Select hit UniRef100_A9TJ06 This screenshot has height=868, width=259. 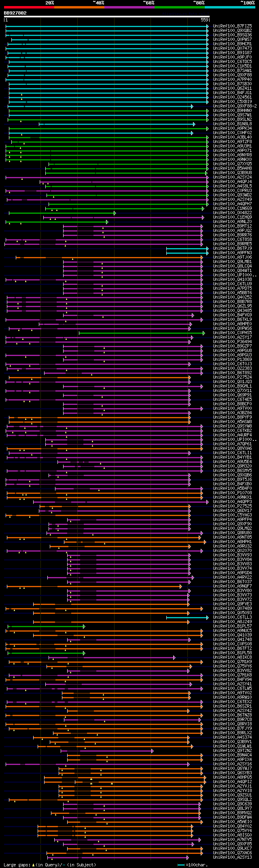click(232, 257)
